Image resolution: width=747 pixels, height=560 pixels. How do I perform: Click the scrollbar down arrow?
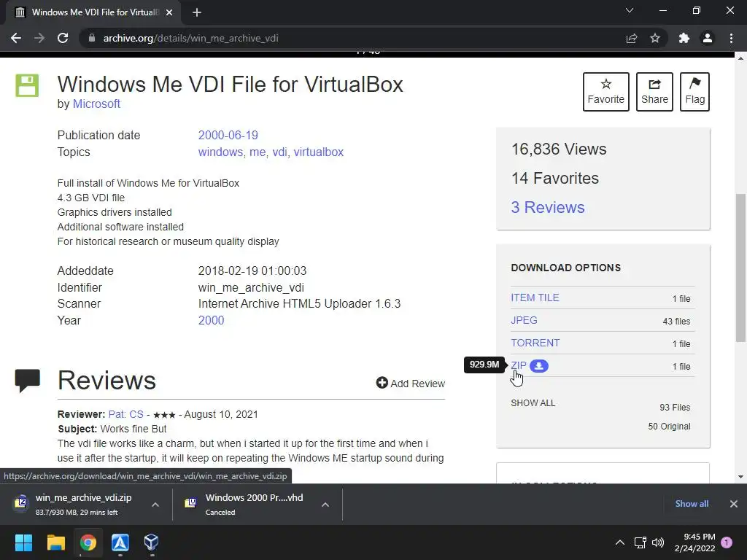[740, 477]
